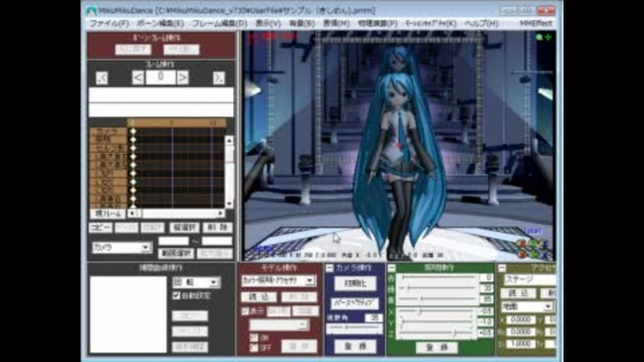This screenshot has height=362, width=644.
Task: Click timeline vertical scrollbar up arrow
Action: (229, 141)
